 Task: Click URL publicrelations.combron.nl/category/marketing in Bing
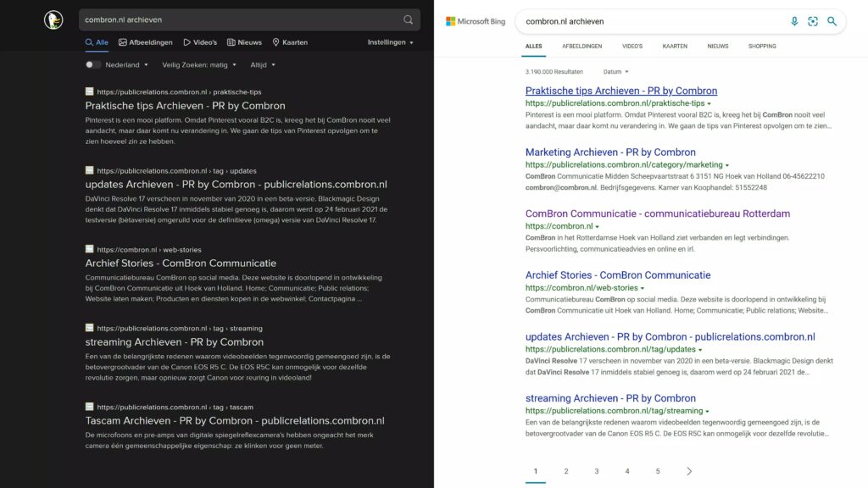(x=624, y=165)
